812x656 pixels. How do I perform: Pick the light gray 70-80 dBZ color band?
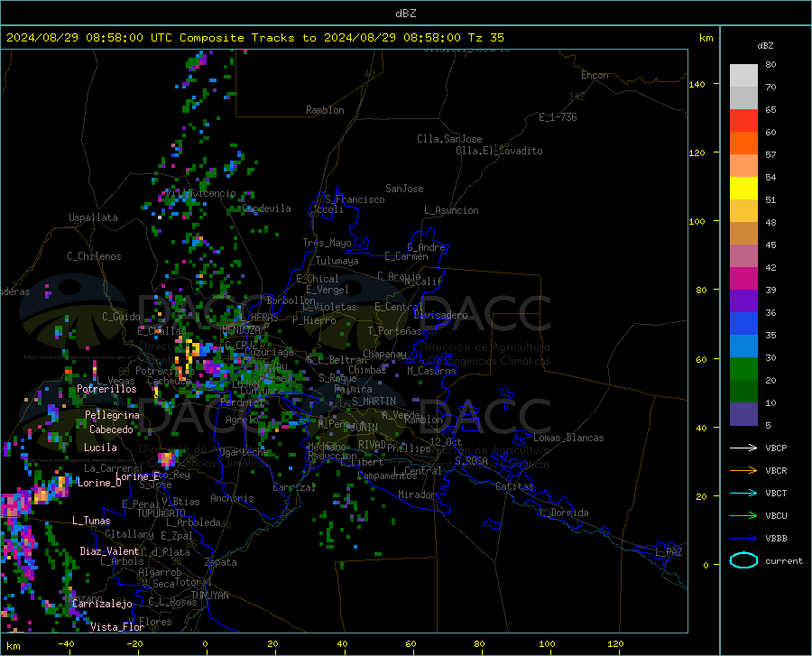pyautogui.click(x=743, y=76)
